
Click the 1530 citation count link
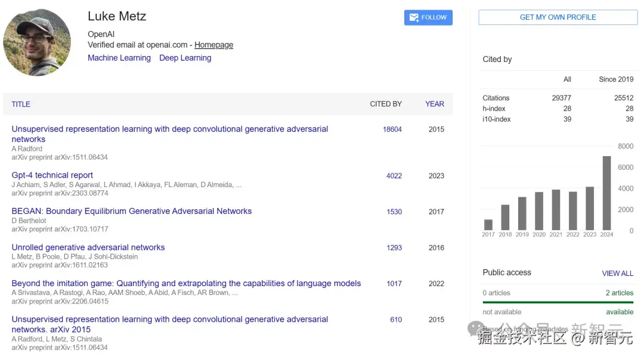394,212
